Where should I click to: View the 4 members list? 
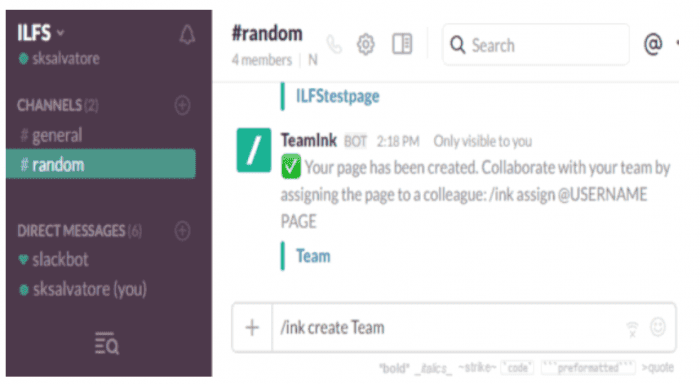pyautogui.click(x=262, y=60)
